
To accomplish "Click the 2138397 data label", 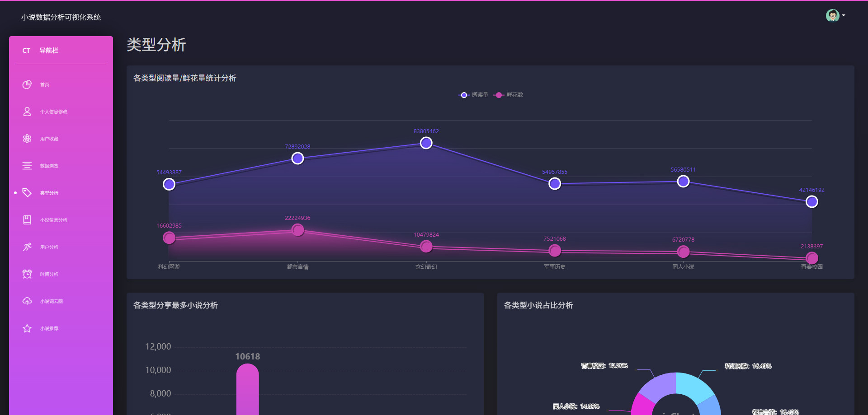I will 812,247.
